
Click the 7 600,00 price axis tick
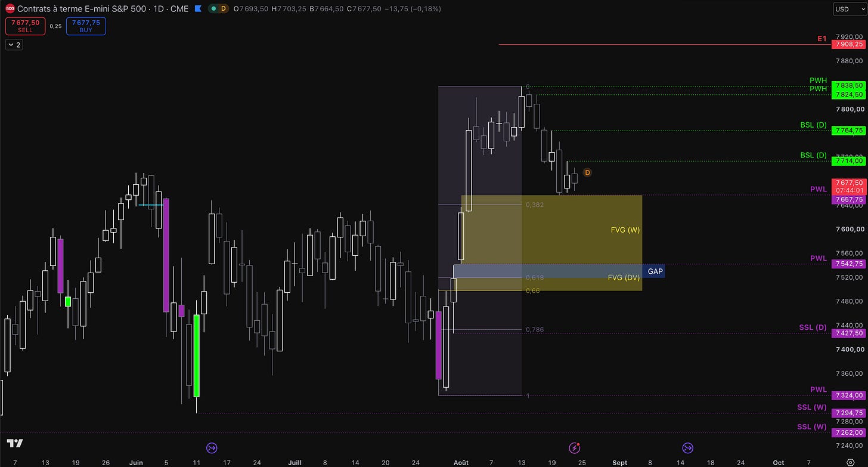click(x=850, y=229)
